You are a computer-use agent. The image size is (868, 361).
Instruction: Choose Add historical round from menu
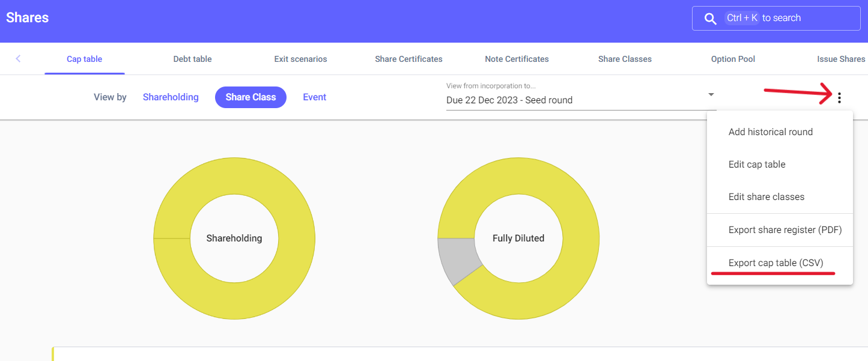point(770,132)
